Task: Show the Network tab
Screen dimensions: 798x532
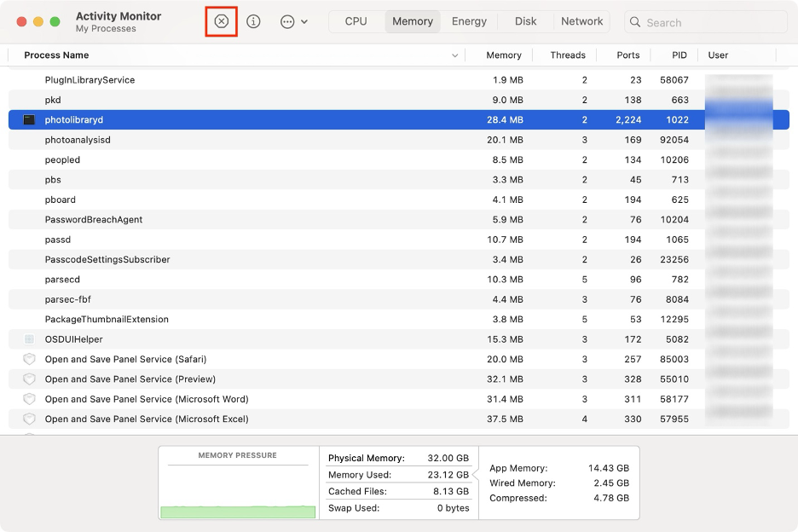Action: click(582, 21)
